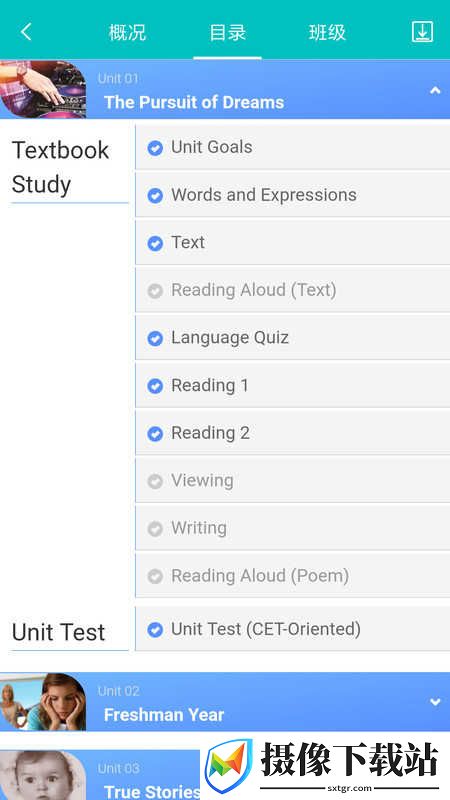Tap the back arrow icon
Image resolution: width=450 pixels, height=800 pixels.
tap(26, 32)
